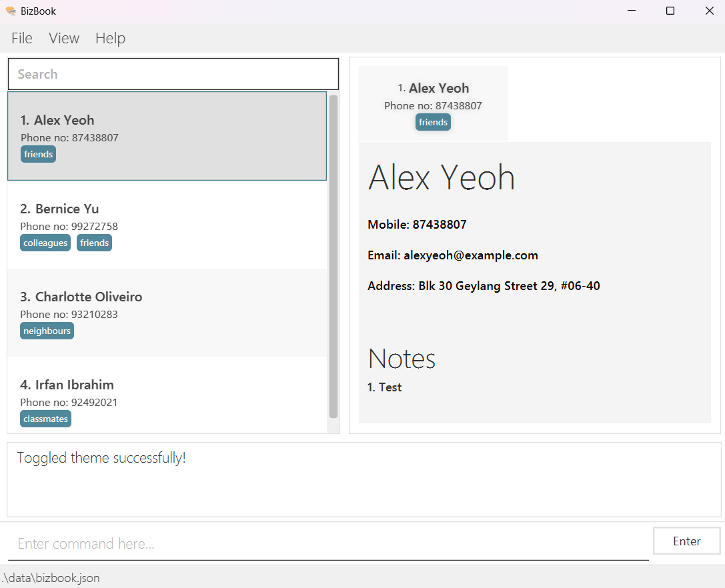
Task: Click the BizBook app icon in title bar
Action: tap(10, 11)
